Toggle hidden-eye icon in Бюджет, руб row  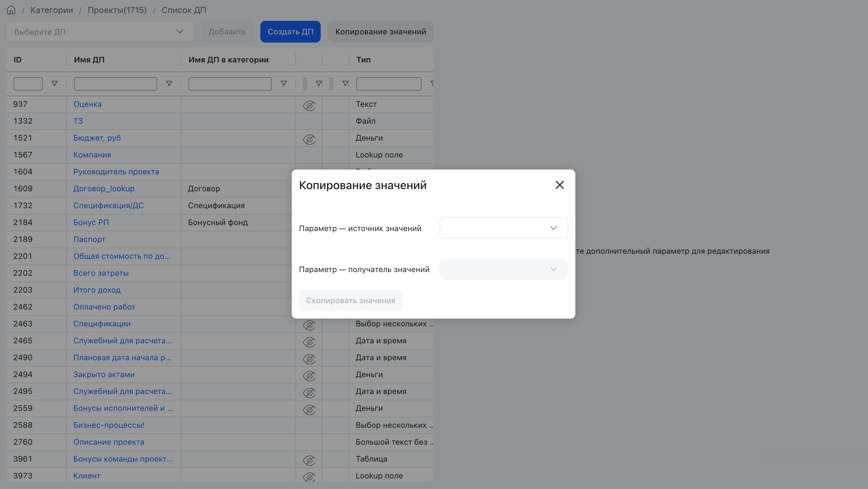click(x=309, y=139)
